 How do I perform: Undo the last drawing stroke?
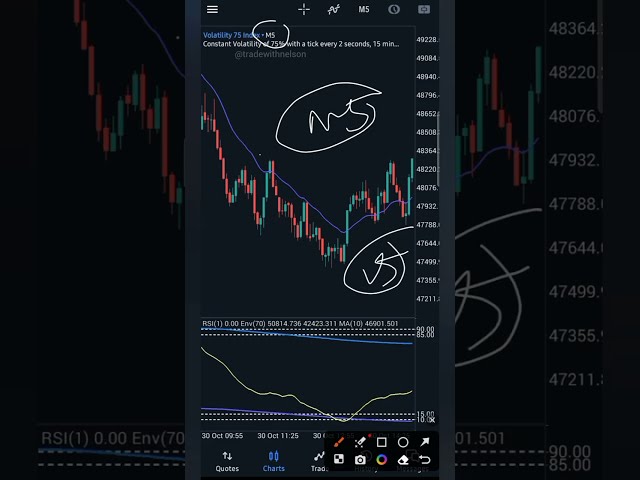tap(424, 460)
